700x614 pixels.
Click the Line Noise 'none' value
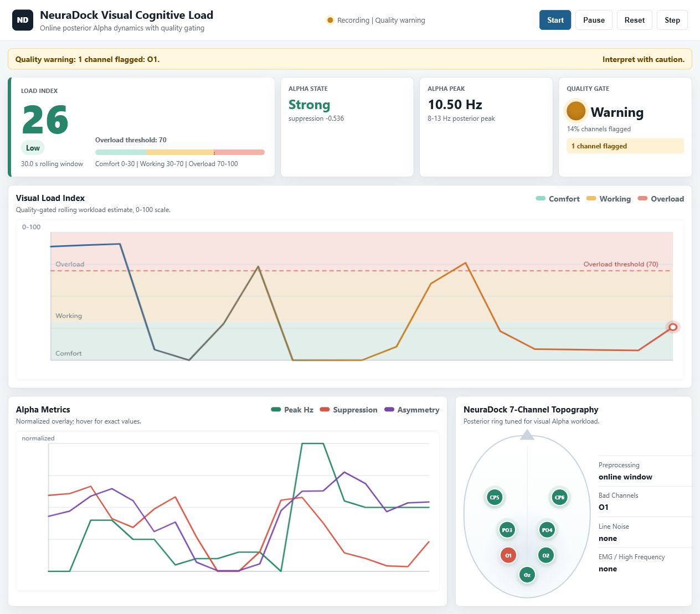coord(608,538)
